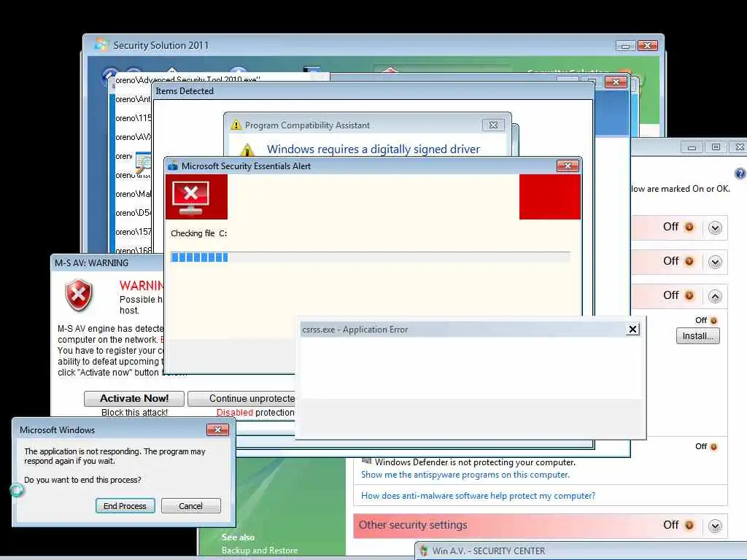The width and height of the screenshot is (747, 560).
Task: Click the warning triangle icon in Compatibility Assistant title
Action: (x=236, y=125)
